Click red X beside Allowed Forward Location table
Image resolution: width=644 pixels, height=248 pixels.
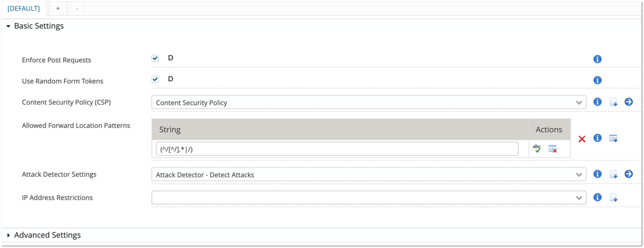pos(582,139)
